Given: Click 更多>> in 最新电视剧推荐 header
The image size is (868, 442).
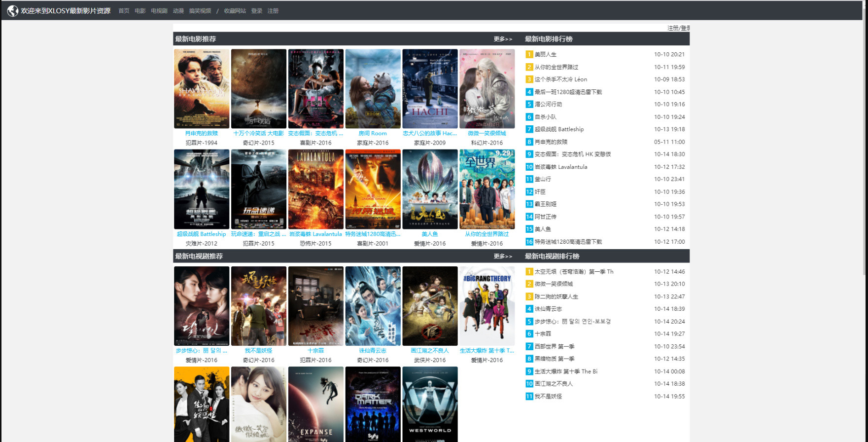Looking at the screenshot, I should point(503,256).
